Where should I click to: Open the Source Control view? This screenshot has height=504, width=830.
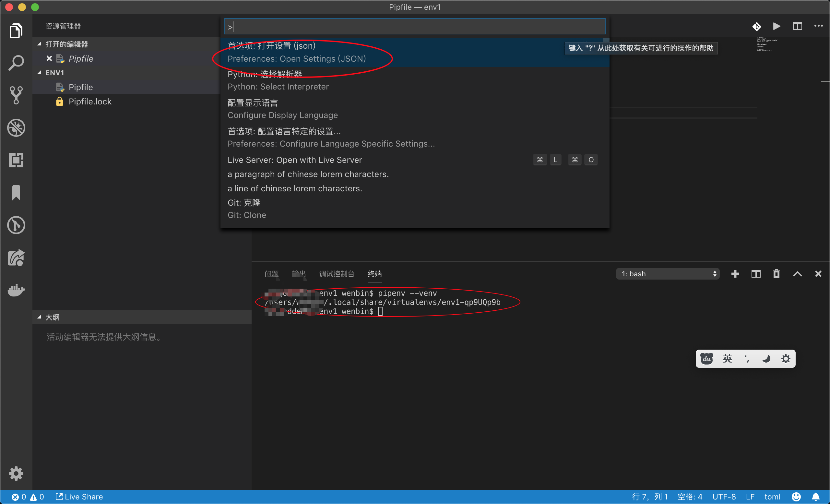16,95
